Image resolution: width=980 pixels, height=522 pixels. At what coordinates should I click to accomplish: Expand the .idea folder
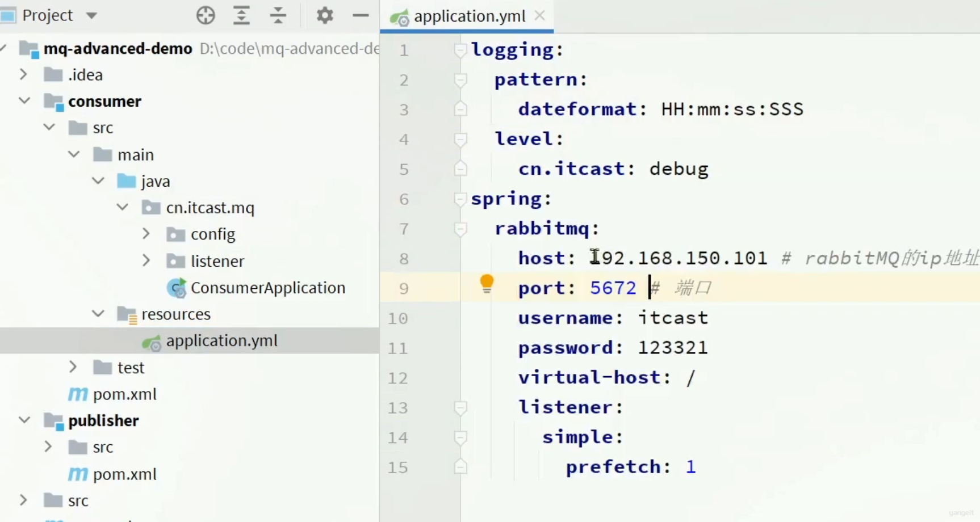tap(24, 74)
